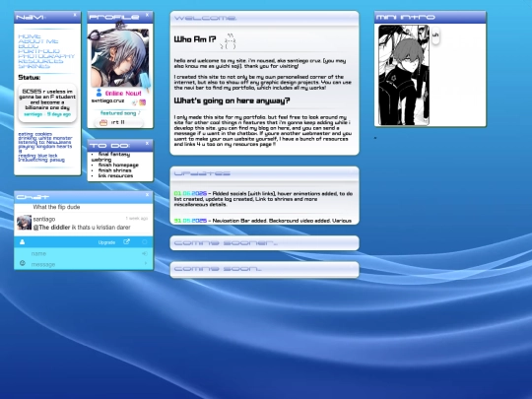
Task: Sign in using the chat login icon
Action: pos(145,253)
